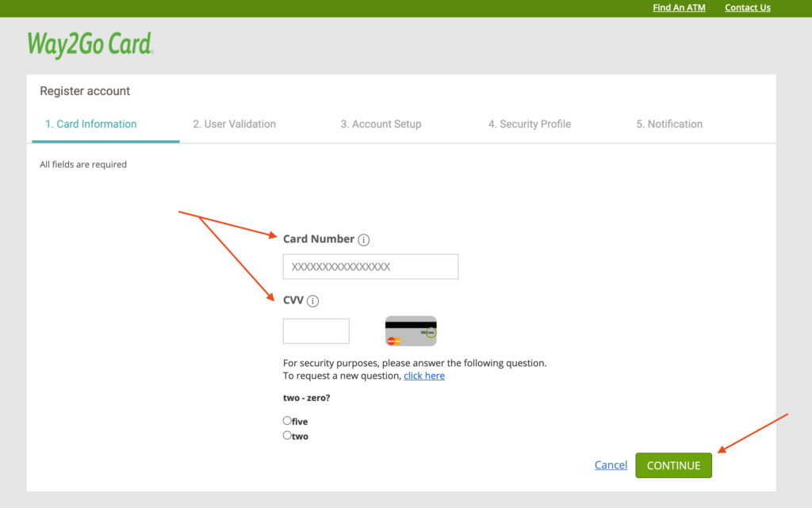The width and height of the screenshot is (812, 508).
Task: Select the "five" radio answer
Action: [x=287, y=421]
